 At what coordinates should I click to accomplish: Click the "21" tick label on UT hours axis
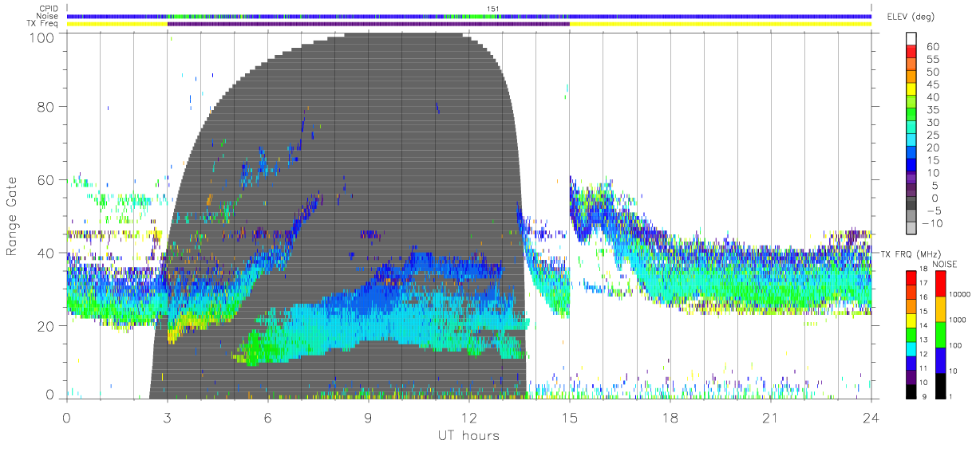771,417
